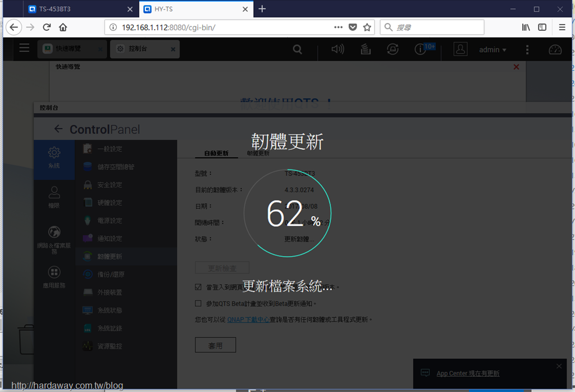Open 硬體設定 in the system list
The height and width of the screenshot is (392, 575).
[126, 202]
